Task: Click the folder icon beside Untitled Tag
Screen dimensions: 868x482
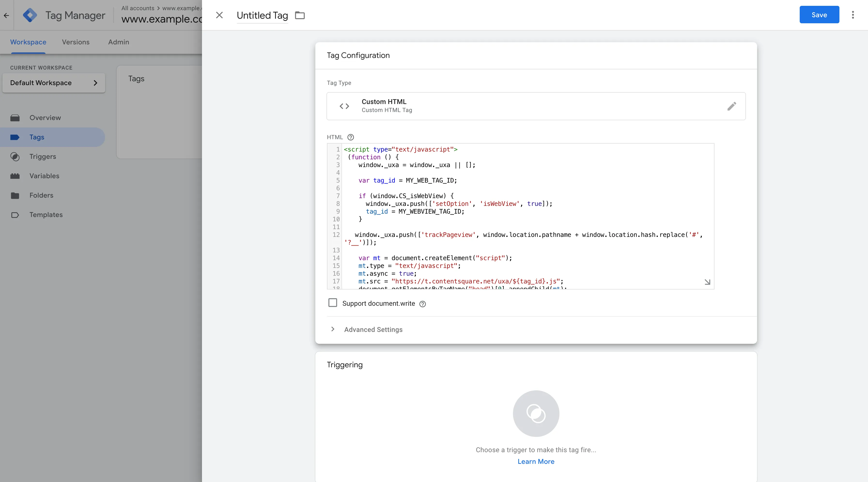Action: 300,16
